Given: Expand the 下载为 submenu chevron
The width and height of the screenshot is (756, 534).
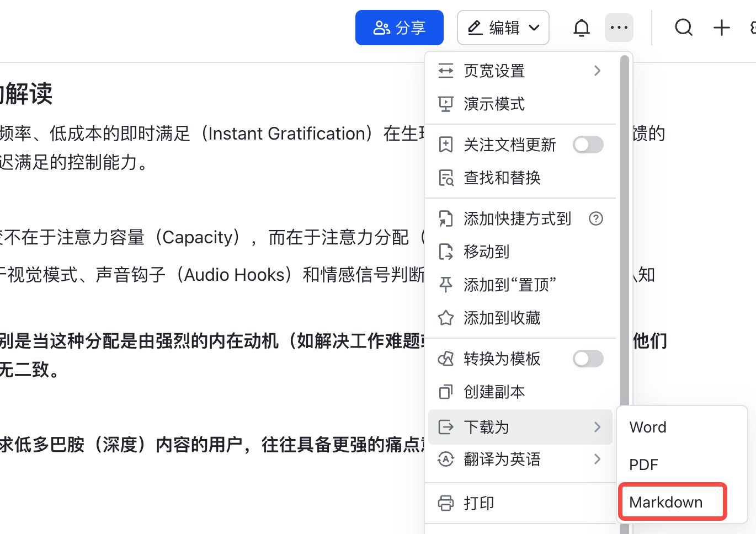Looking at the screenshot, I should pos(597,427).
